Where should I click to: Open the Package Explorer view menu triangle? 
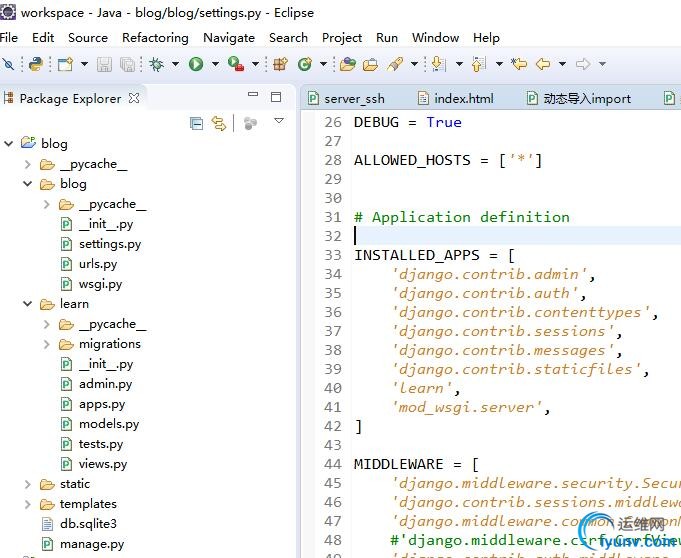[x=279, y=122]
